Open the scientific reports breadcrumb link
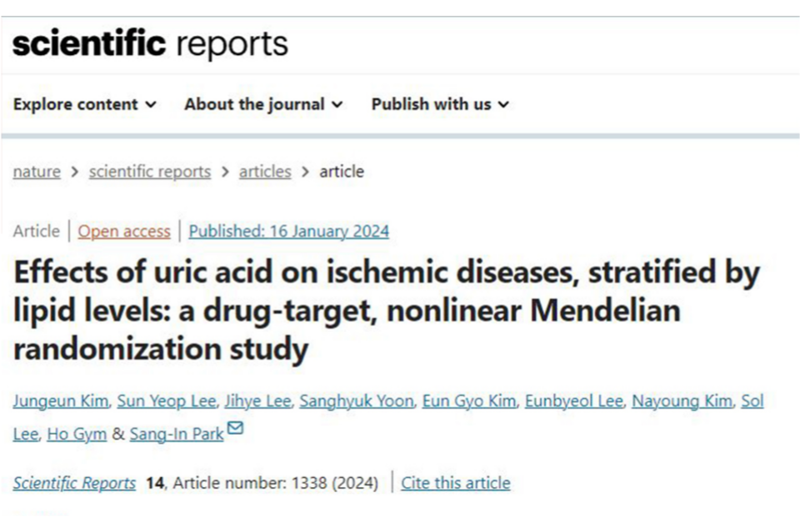This screenshot has height=532, width=800. (x=150, y=172)
